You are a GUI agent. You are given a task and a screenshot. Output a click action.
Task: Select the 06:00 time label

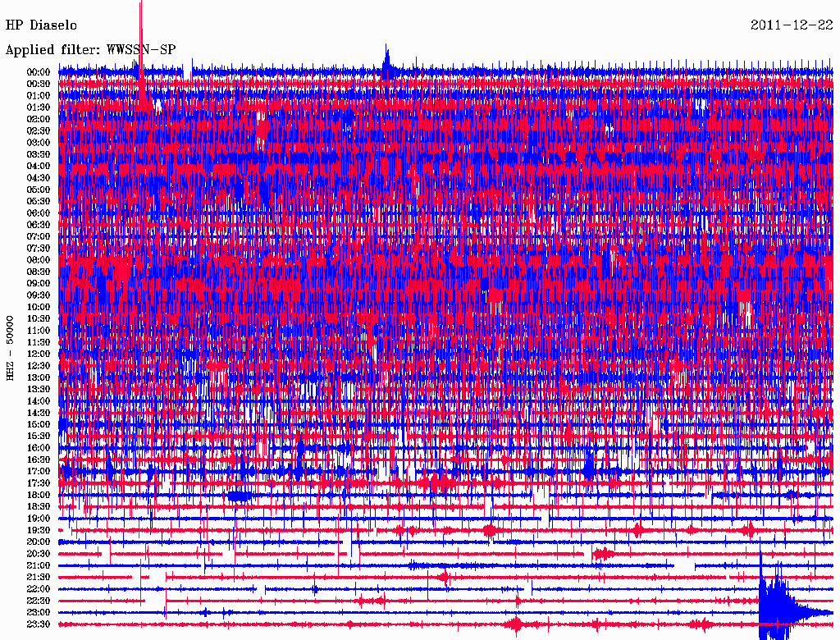(x=39, y=213)
